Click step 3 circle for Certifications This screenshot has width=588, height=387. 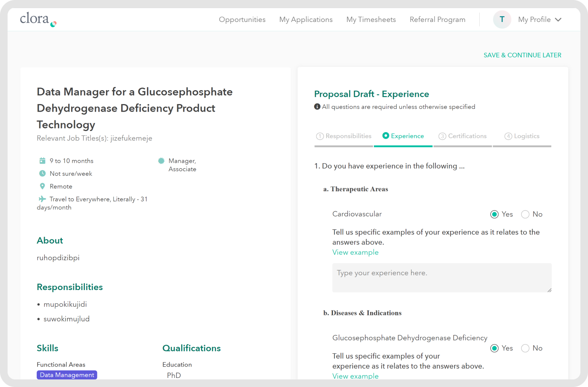coord(442,136)
